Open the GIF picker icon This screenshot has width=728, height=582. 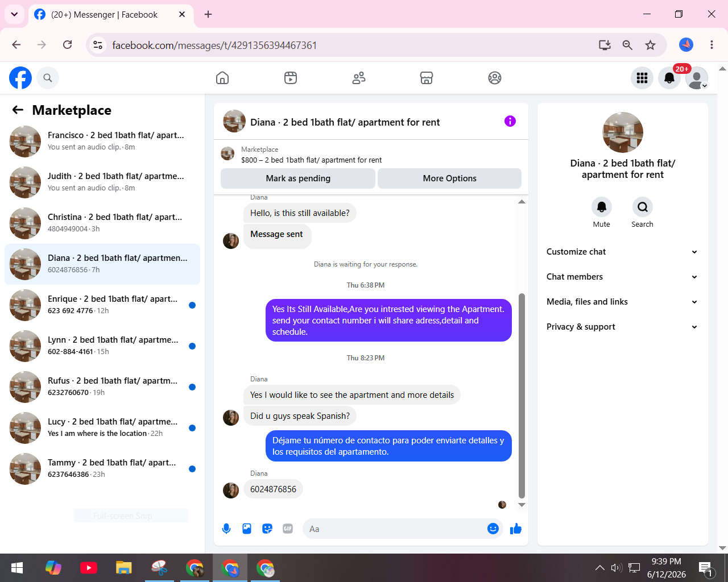click(x=288, y=529)
